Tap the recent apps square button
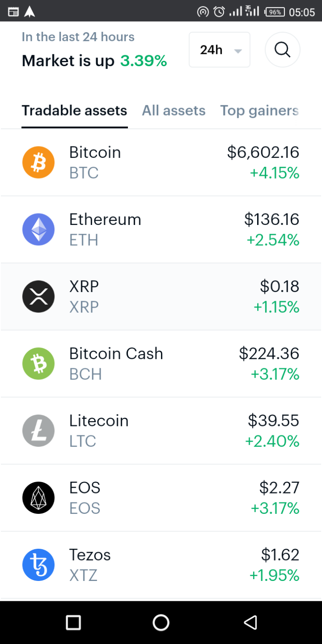This screenshot has width=322, height=644. [73, 622]
